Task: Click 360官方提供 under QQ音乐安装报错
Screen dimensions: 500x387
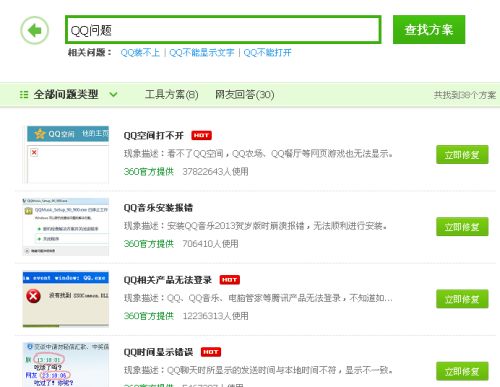Action: tap(149, 244)
